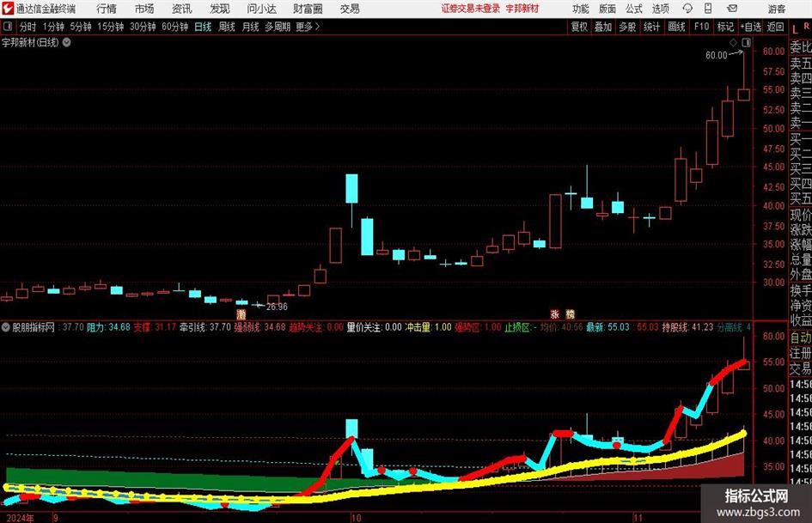Open the 交易 menu

350,9
